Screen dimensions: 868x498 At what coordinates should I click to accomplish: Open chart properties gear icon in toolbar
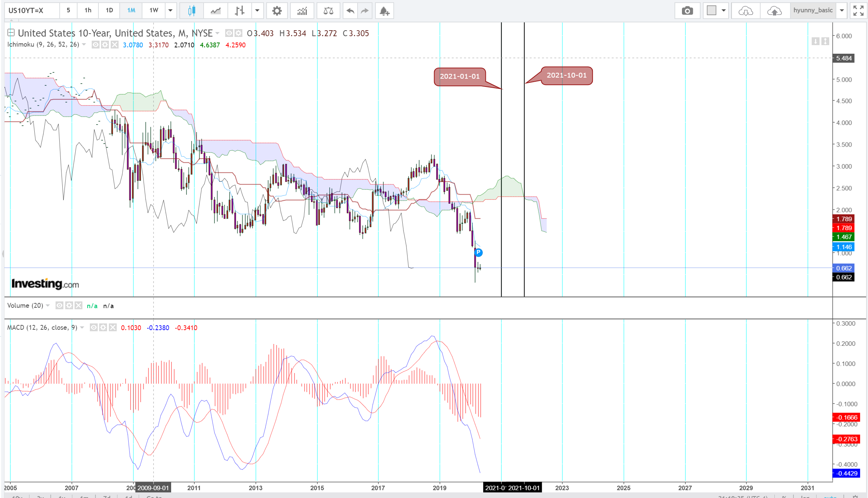tap(277, 10)
